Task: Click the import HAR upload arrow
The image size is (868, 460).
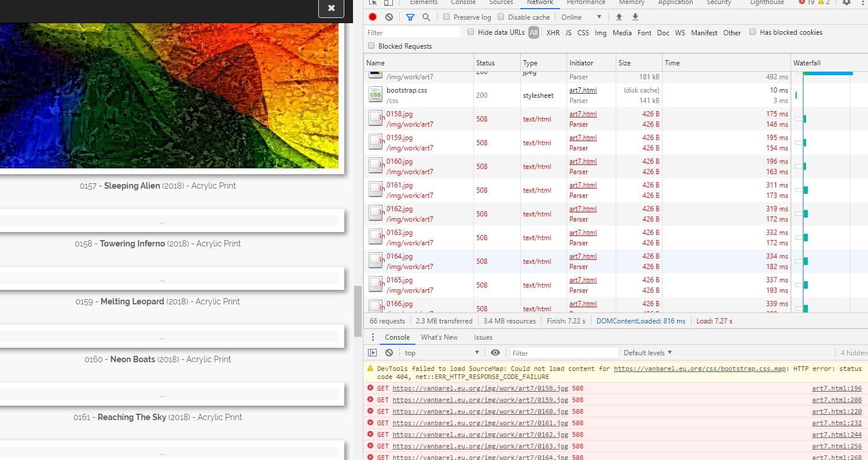Action: coord(619,17)
